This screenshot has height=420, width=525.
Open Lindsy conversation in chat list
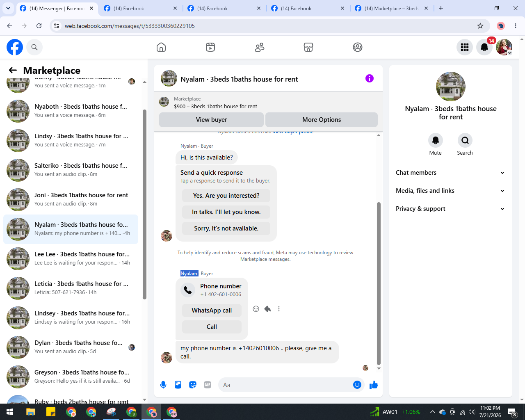[x=71, y=140]
